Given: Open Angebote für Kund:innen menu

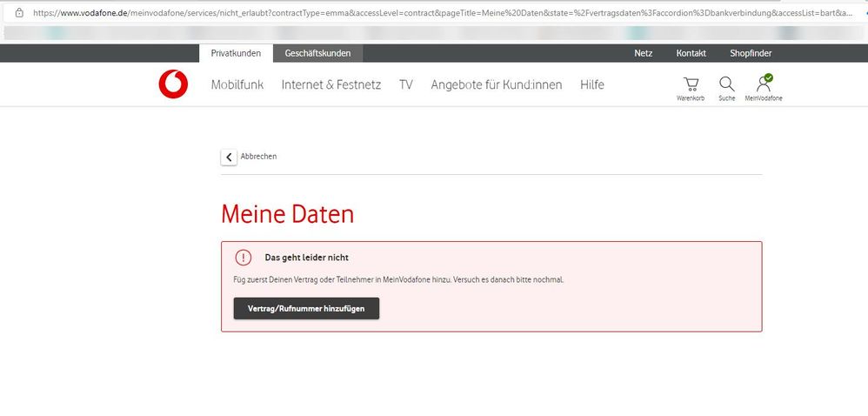Looking at the screenshot, I should click(x=497, y=84).
